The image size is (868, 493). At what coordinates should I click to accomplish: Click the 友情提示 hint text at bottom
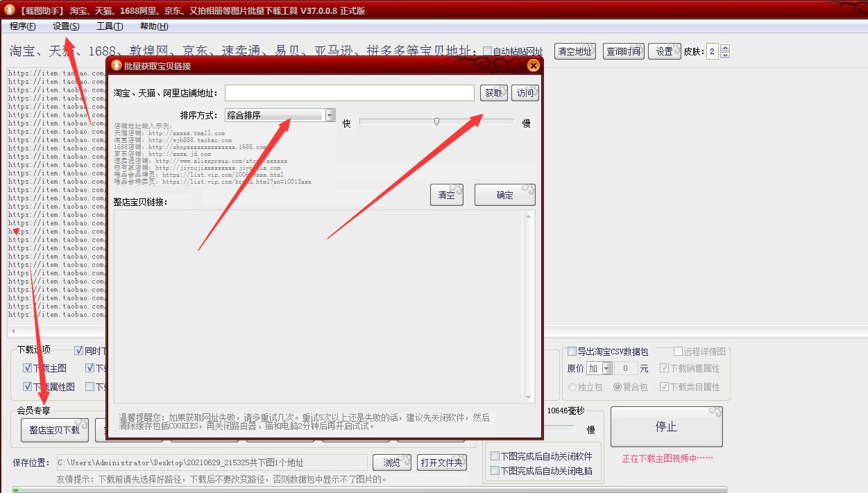click(222, 479)
